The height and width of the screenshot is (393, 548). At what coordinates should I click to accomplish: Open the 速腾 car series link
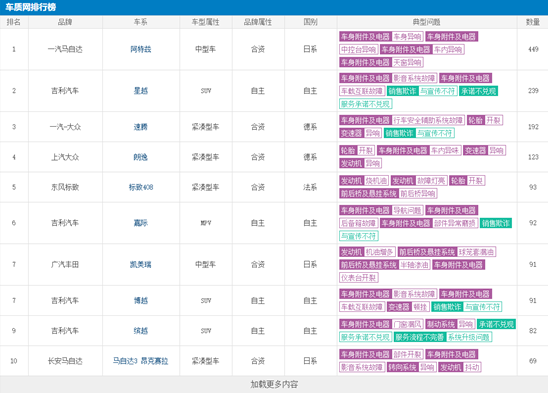(x=141, y=127)
